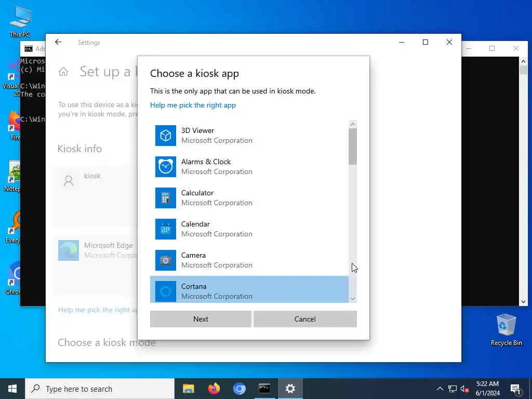Select the Recycle Bin desktop icon

(506, 330)
